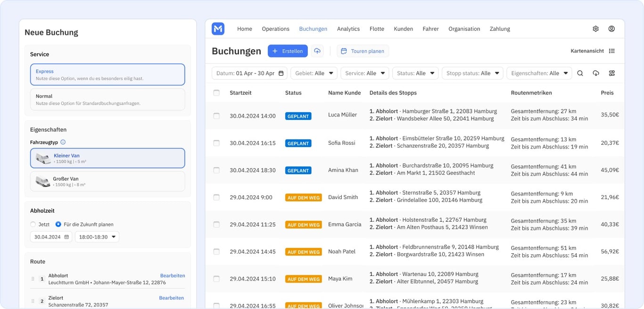Click the AUF DEM WEG badge for David Smith
The height and width of the screenshot is (309, 644).
coord(304,198)
